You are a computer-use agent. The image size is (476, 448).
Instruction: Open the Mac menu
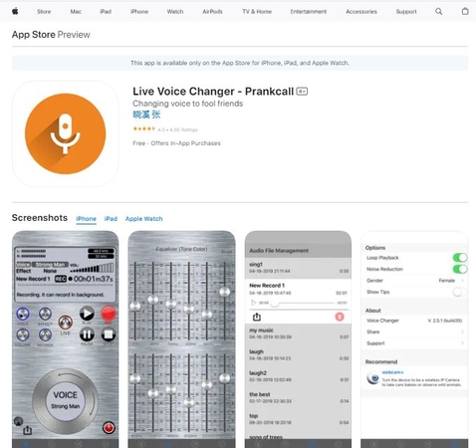(76, 12)
